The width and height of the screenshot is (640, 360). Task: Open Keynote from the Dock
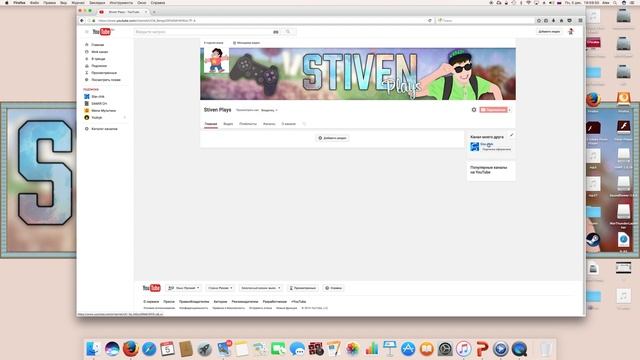coord(389,349)
